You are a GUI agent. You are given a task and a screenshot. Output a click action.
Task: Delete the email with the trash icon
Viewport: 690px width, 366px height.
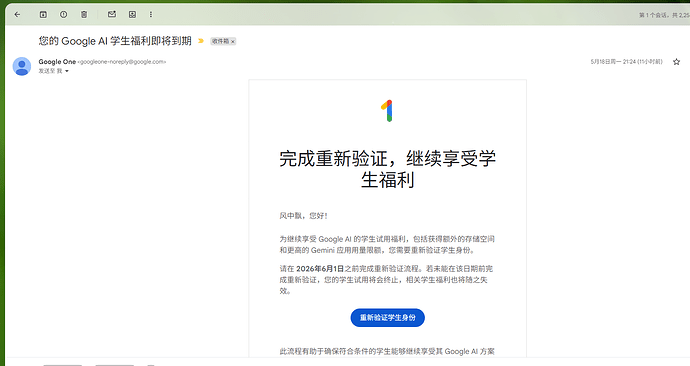point(84,15)
